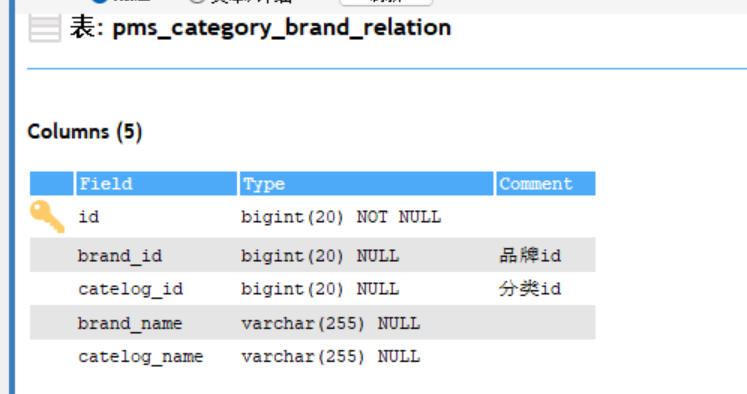The image size is (747, 394).
Task: Click the pms_category_brand_relation table title
Action: [x=282, y=28]
